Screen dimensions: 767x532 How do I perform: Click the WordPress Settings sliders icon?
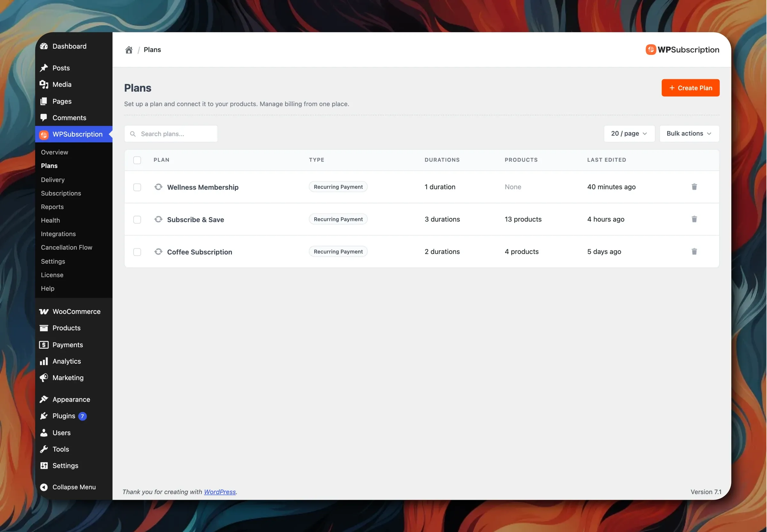click(44, 466)
